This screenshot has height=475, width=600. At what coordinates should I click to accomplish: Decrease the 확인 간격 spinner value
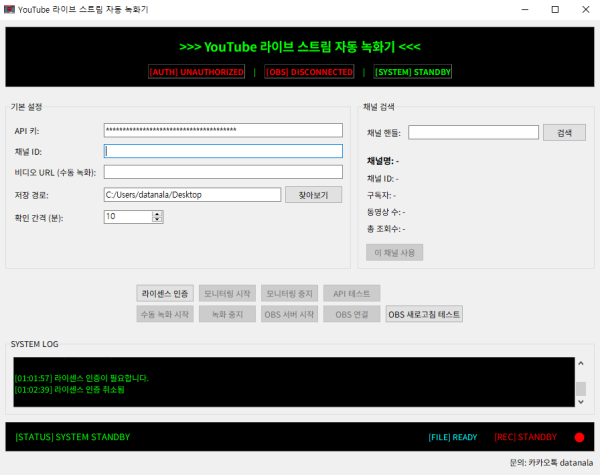pos(157,219)
